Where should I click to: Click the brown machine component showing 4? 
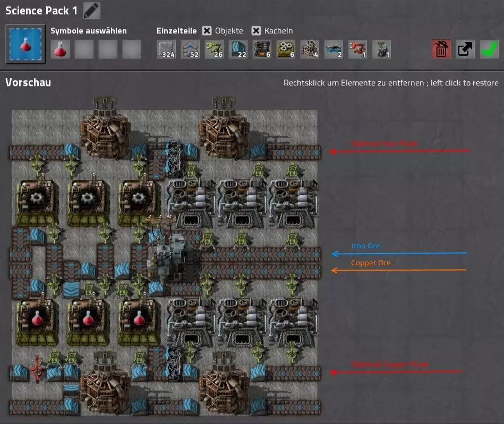[x=310, y=49]
